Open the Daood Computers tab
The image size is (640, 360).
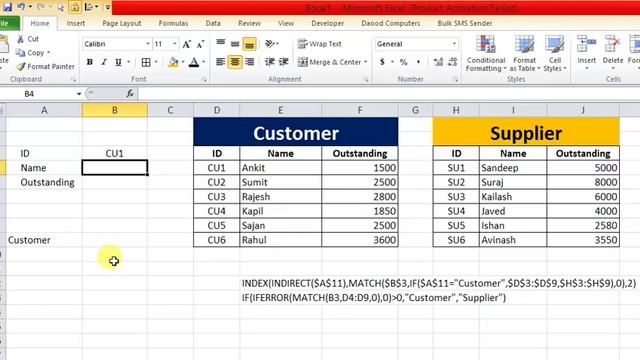pyautogui.click(x=391, y=23)
